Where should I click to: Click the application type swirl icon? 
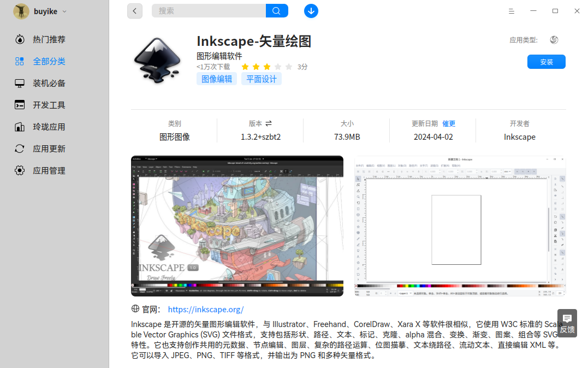point(554,40)
